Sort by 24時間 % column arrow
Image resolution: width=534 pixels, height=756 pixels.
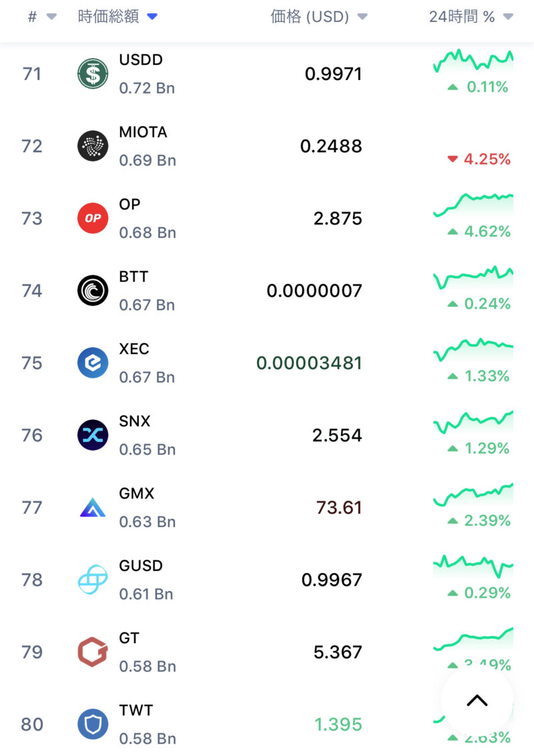pyautogui.click(x=508, y=17)
